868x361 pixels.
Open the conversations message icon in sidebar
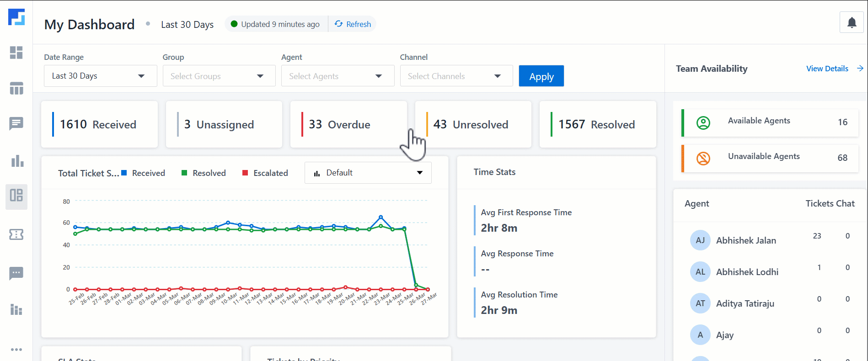tap(16, 123)
